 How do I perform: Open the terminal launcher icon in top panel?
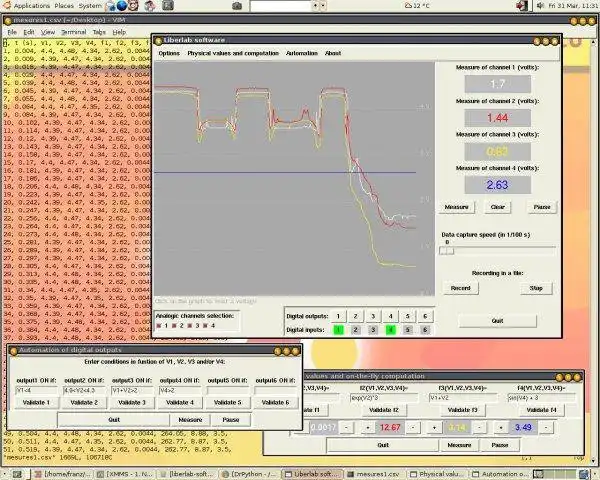click(167, 6)
